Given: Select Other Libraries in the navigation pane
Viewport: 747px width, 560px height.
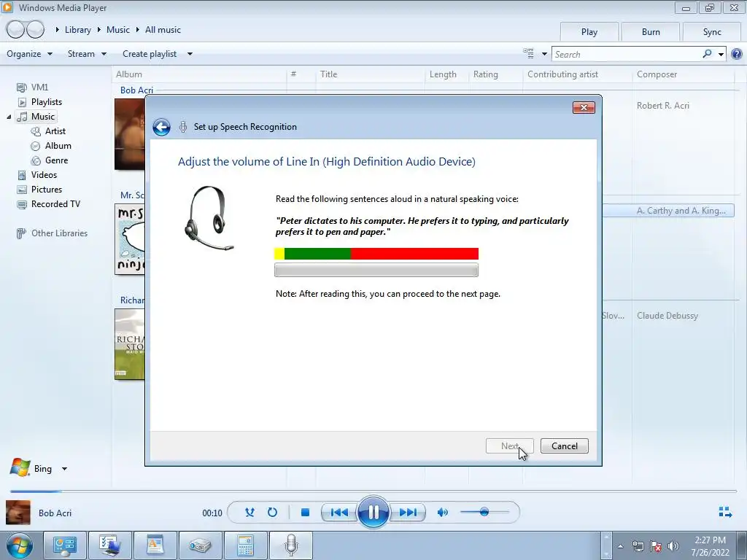Looking at the screenshot, I should pyautogui.click(x=59, y=233).
